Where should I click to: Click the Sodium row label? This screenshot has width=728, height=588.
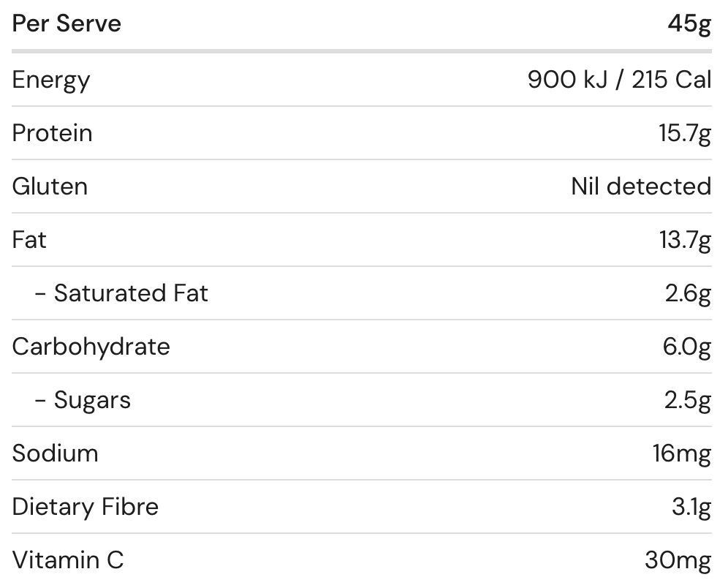point(55,453)
